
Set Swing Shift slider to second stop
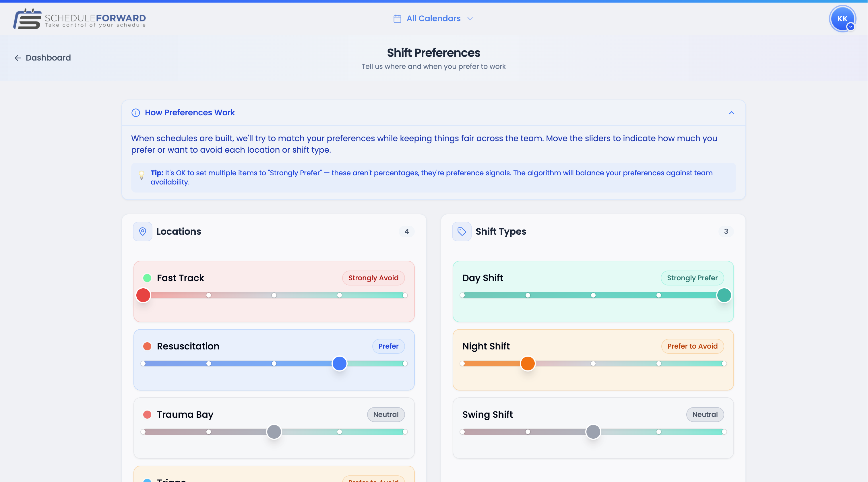click(528, 432)
